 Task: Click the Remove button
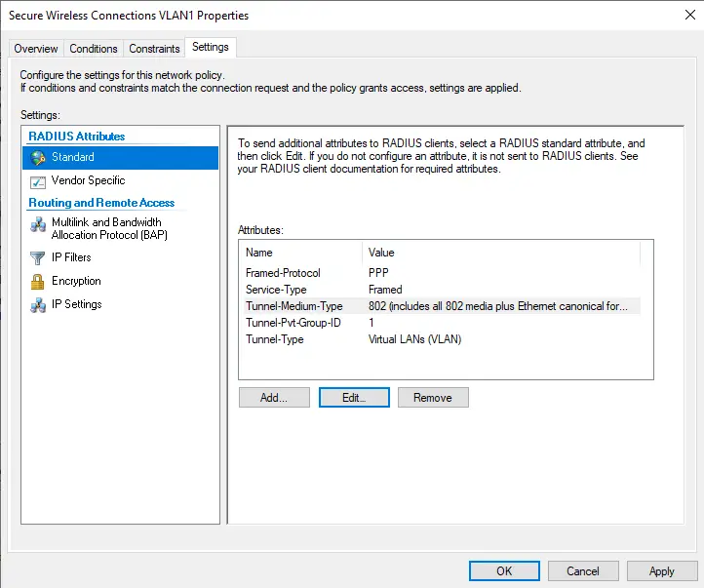pos(433,398)
